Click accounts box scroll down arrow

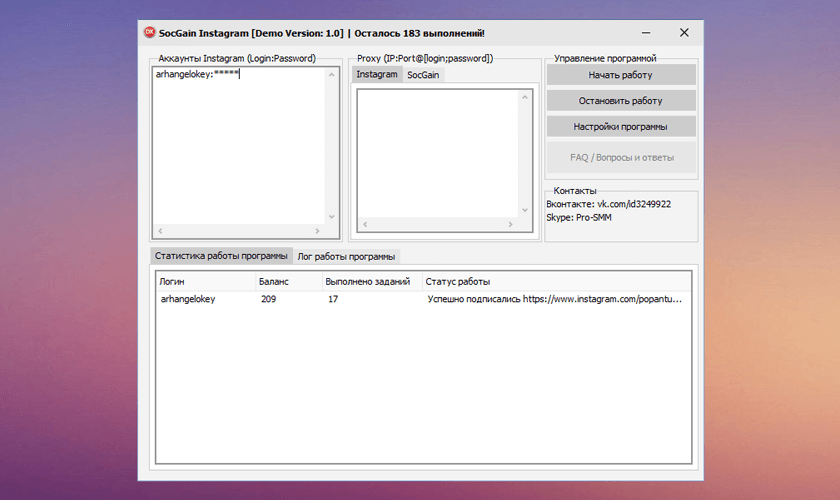click(332, 217)
